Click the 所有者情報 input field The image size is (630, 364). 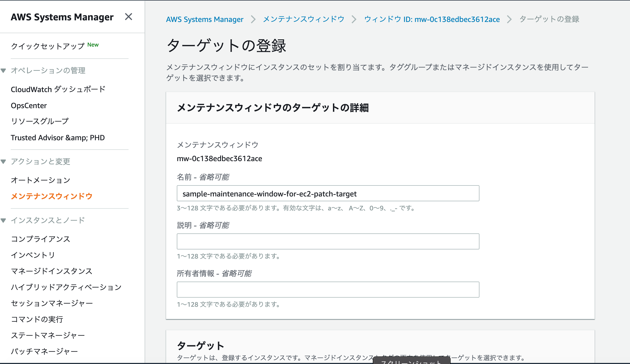pyautogui.click(x=328, y=290)
